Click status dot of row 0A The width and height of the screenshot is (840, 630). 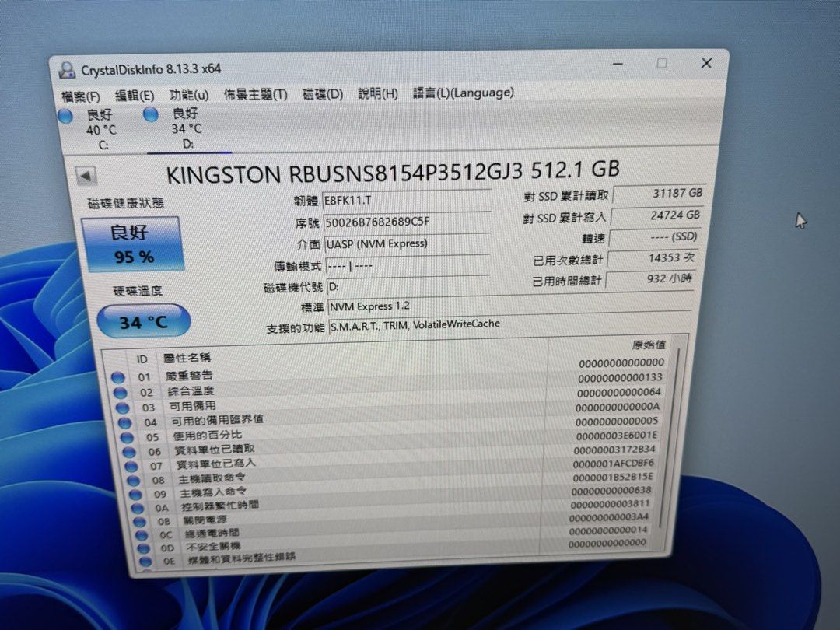click(x=137, y=507)
